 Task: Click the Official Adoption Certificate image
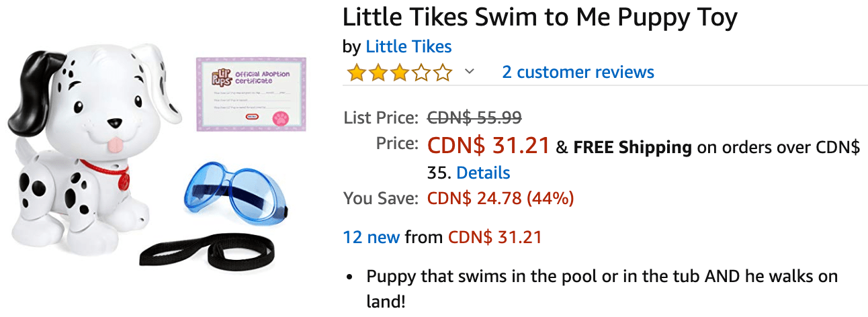click(251, 94)
